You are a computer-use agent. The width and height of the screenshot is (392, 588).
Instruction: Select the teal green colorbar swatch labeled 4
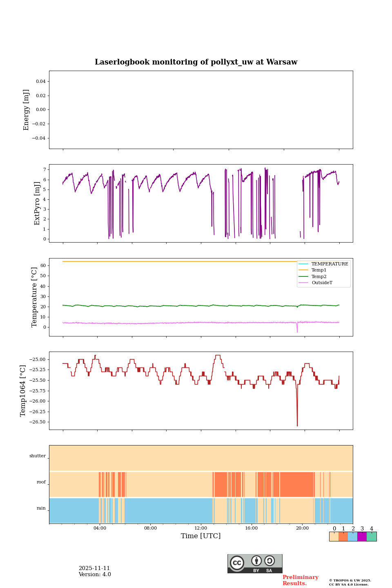point(372,537)
